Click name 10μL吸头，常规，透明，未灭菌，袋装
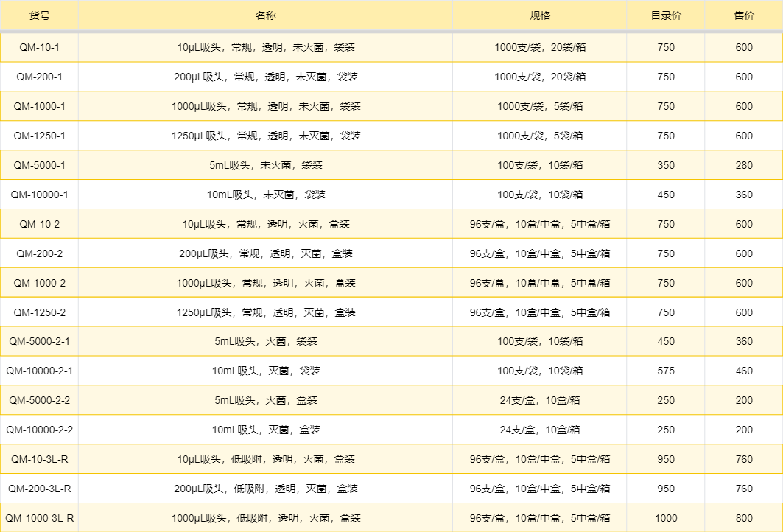783x532 pixels. 266,47
